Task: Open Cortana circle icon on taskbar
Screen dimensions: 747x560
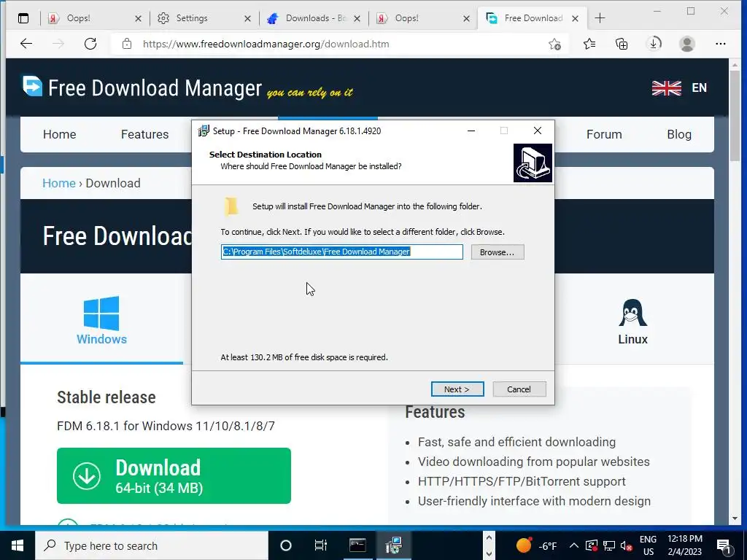Action: [286, 545]
